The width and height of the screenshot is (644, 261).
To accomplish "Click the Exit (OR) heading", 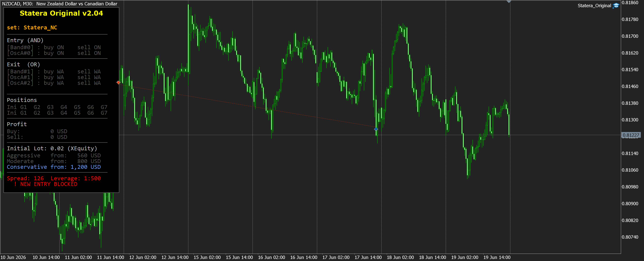I will click(x=23, y=65).
